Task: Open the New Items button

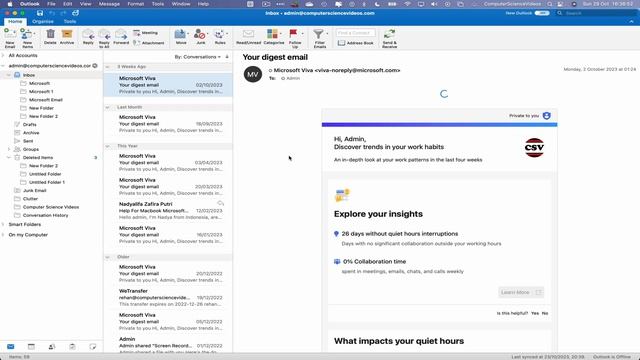Action: [x=27, y=38]
